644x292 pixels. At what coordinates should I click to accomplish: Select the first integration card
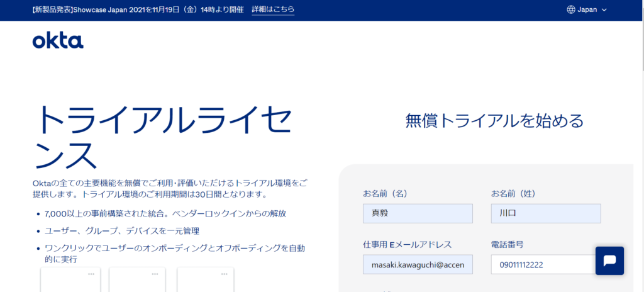pyautogui.click(x=69, y=281)
